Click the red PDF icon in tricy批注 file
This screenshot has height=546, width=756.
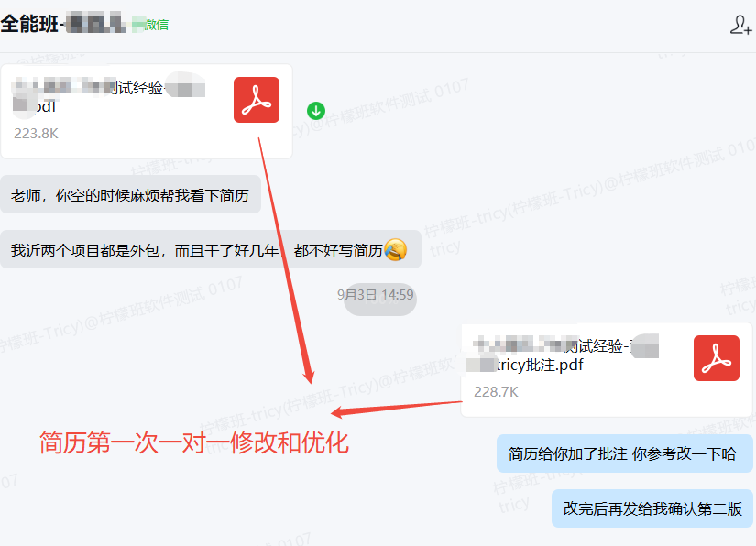click(716, 358)
